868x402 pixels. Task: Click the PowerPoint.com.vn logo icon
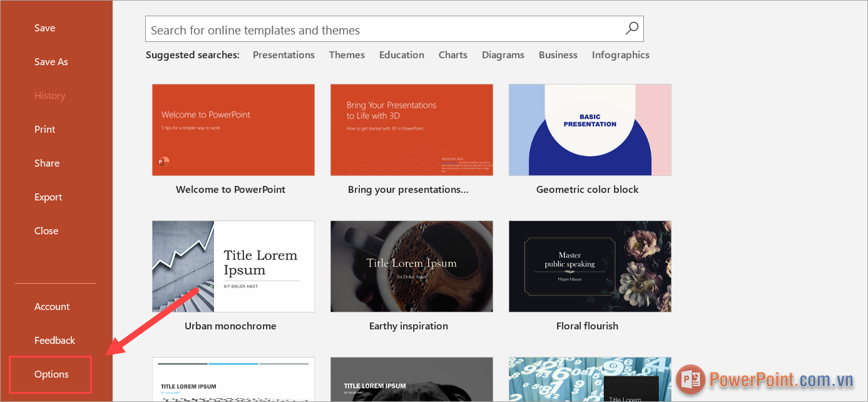690,379
